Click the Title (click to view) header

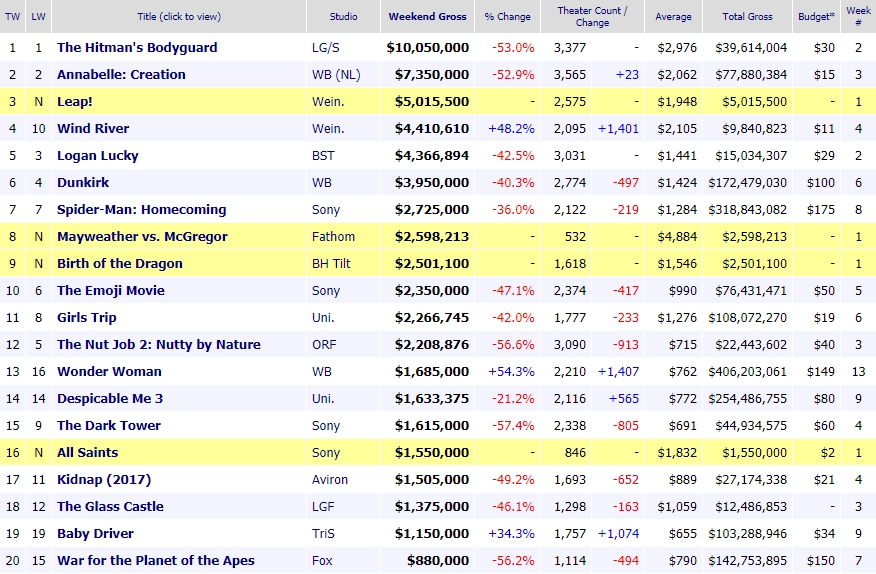(179, 16)
